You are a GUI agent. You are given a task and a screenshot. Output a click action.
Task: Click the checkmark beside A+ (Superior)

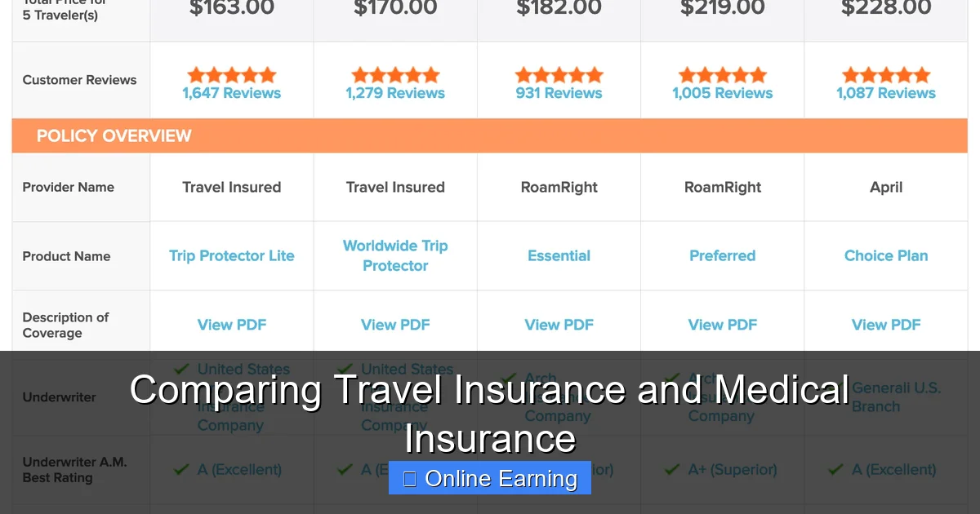click(x=670, y=470)
